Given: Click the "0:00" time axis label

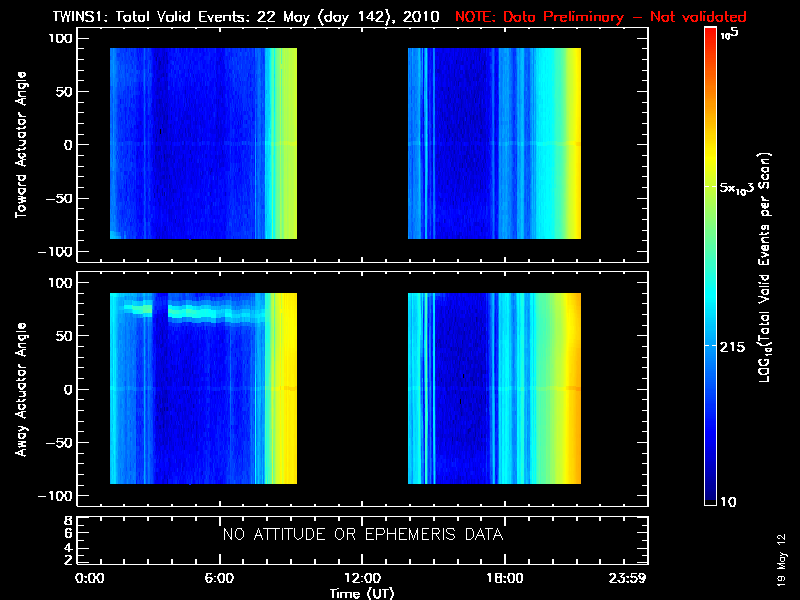Looking at the screenshot, I should [89, 578].
